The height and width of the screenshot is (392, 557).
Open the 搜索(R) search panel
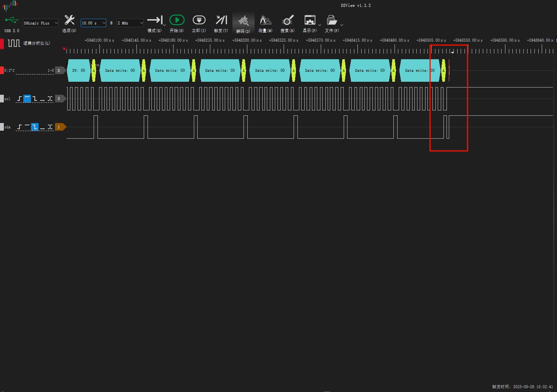click(287, 20)
